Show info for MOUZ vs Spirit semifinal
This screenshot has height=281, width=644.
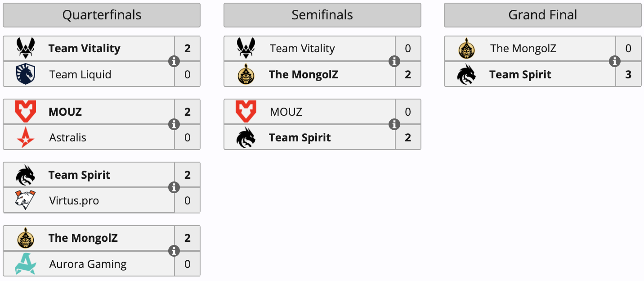394,124
